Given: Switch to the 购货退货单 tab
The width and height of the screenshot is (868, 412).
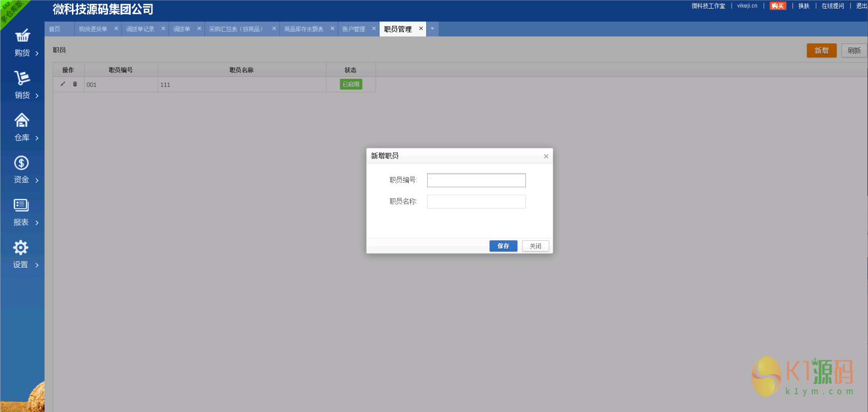Looking at the screenshot, I should (x=93, y=29).
